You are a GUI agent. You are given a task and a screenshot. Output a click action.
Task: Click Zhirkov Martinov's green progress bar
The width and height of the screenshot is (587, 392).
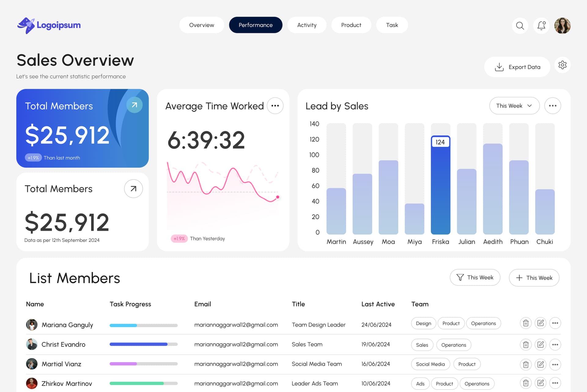[x=144, y=383]
